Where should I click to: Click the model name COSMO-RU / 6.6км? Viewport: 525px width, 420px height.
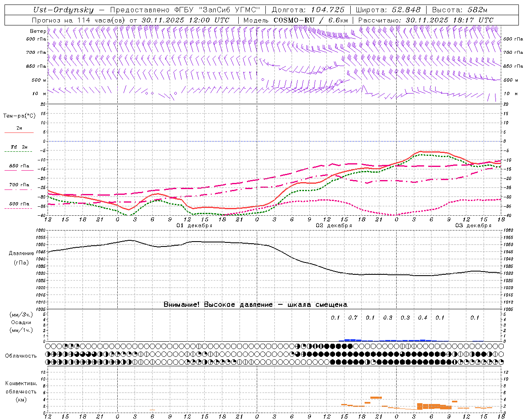[x=310, y=20]
